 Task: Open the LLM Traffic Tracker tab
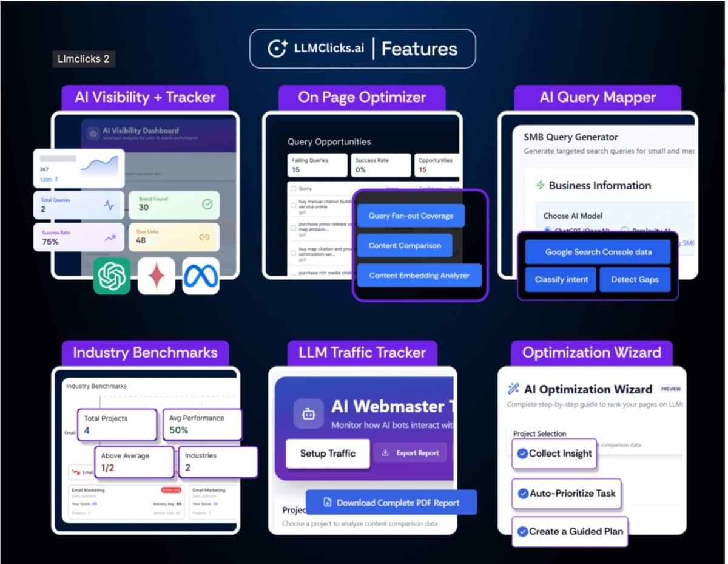362,353
